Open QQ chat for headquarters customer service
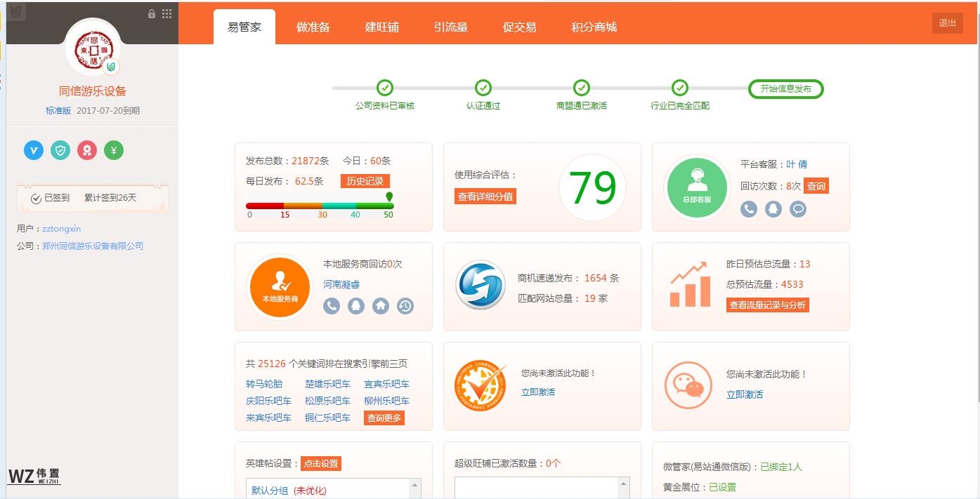This screenshot has height=499, width=980. coord(773,208)
